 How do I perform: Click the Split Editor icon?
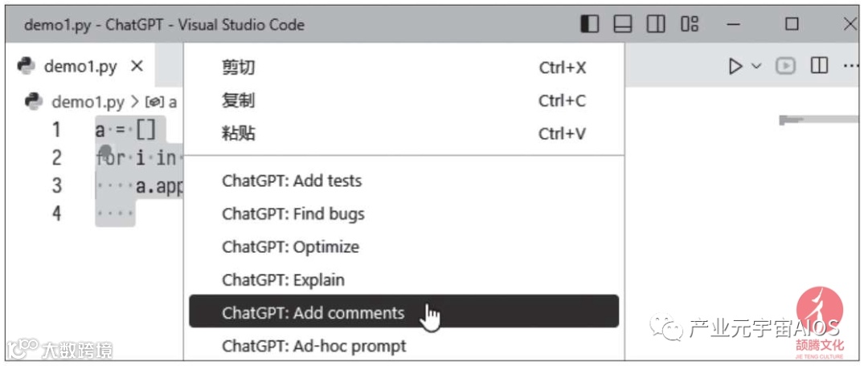coord(819,66)
